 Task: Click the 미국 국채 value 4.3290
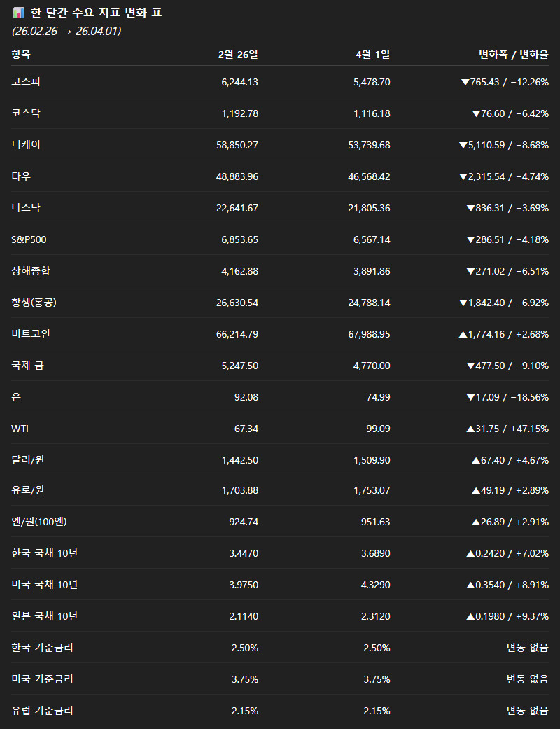click(x=375, y=585)
